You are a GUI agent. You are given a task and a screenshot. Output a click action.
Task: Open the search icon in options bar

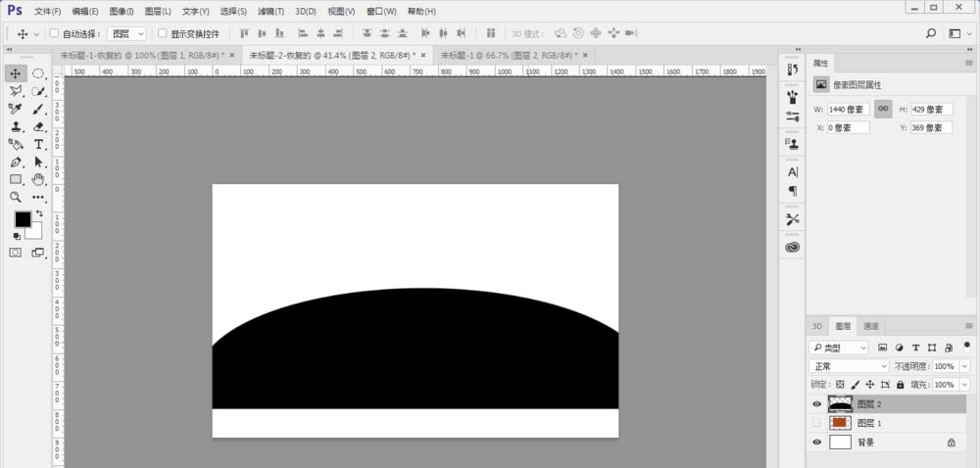point(930,33)
